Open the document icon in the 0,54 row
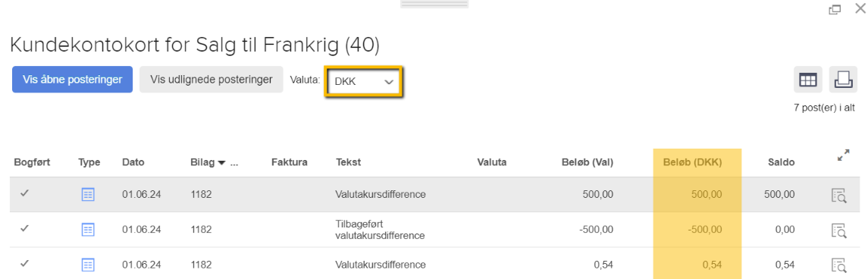 (88, 265)
